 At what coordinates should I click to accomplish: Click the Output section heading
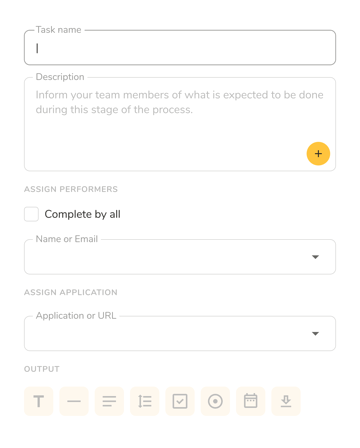pos(42,369)
